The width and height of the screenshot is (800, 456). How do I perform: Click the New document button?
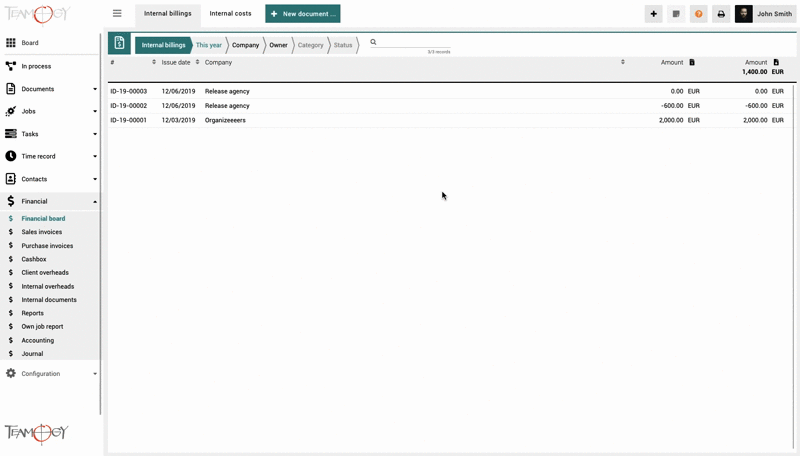point(303,14)
